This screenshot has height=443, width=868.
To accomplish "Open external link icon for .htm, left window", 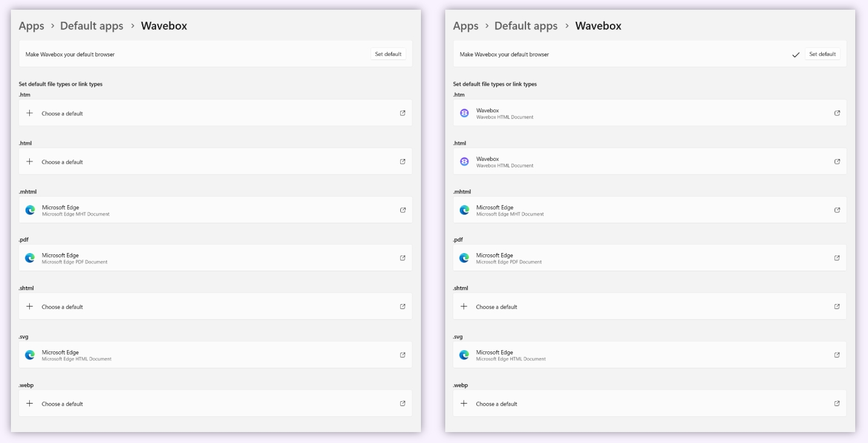I will [x=403, y=113].
